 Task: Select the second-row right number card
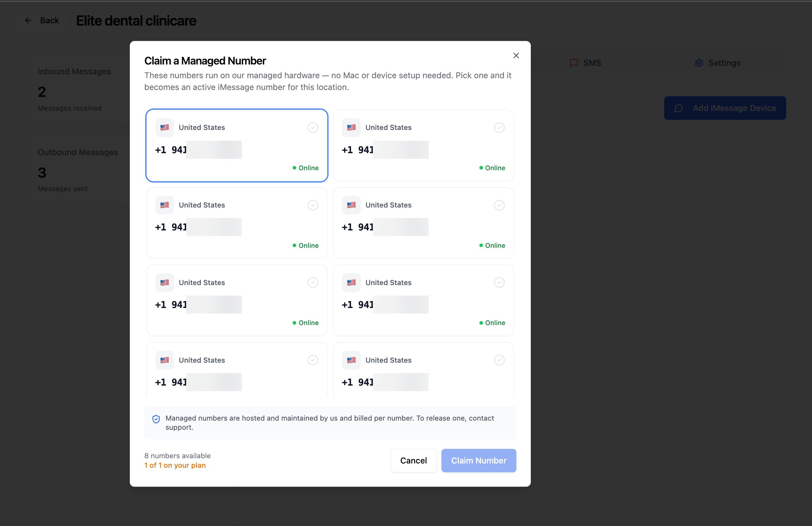click(423, 223)
